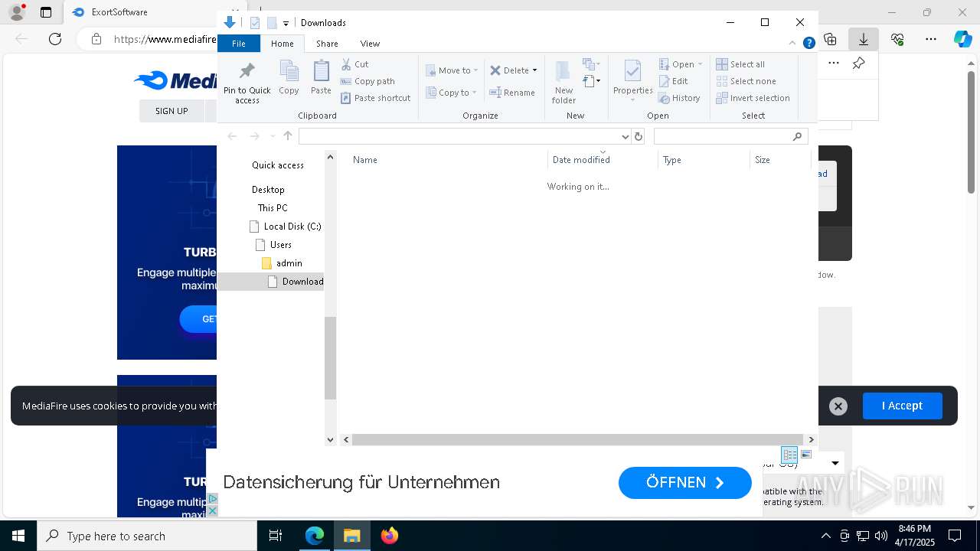Image resolution: width=980 pixels, height=551 pixels.
Task: Click Select none in ribbon
Action: (746, 81)
